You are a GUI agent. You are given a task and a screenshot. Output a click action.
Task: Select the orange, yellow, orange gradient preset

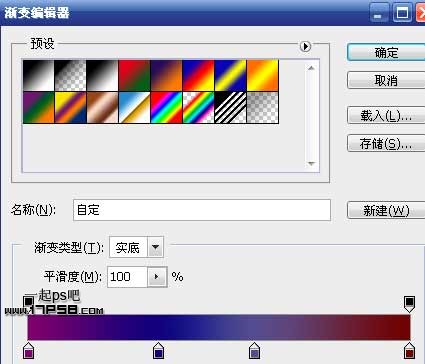[x=262, y=75]
